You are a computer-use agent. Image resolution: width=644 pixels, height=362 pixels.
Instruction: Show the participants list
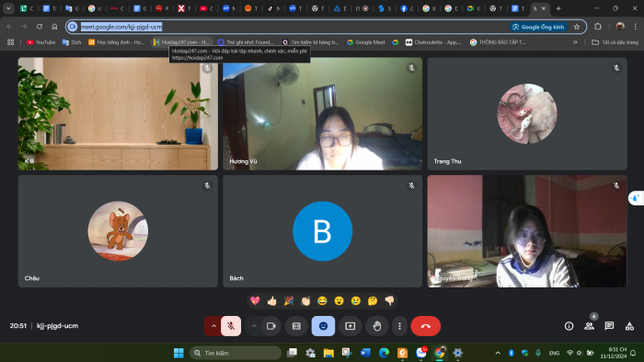[x=589, y=326]
